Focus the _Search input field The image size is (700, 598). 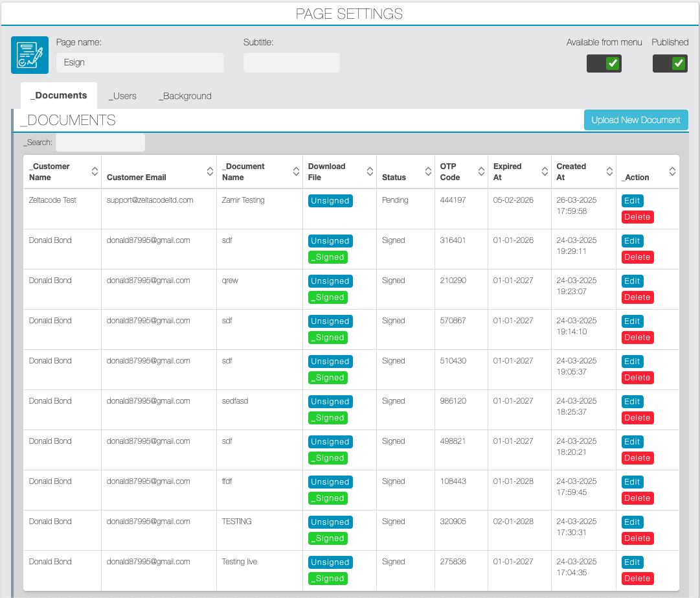coord(100,143)
